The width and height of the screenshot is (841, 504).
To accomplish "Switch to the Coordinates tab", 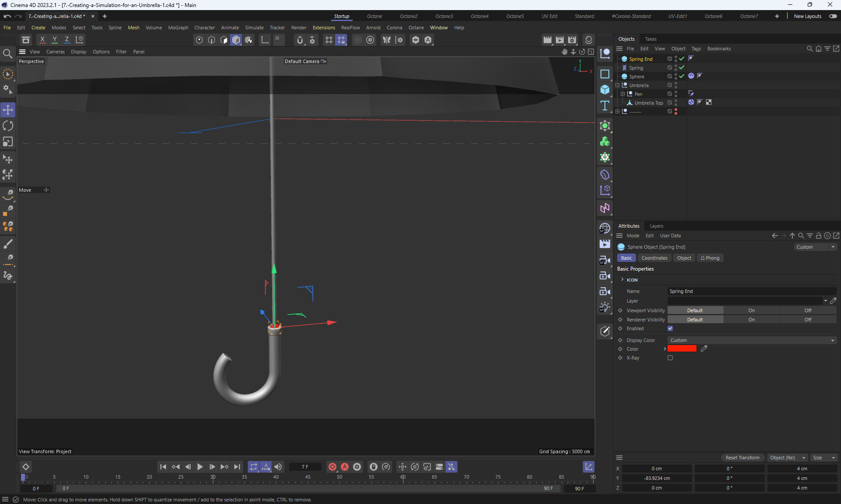I will [654, 258].
